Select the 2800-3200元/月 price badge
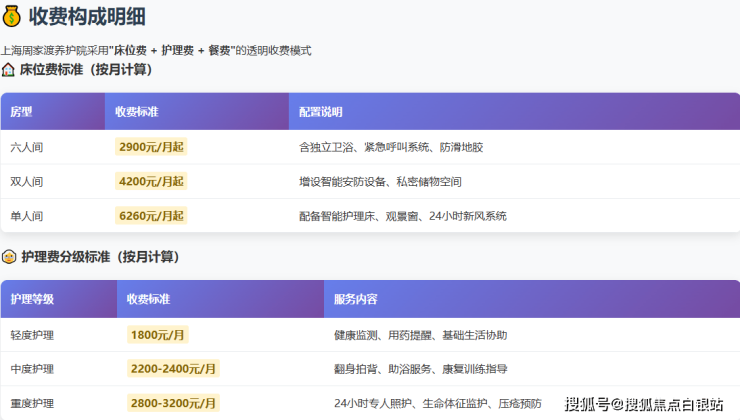Screen dimensions: 740x420 click(x=173, y=403)
